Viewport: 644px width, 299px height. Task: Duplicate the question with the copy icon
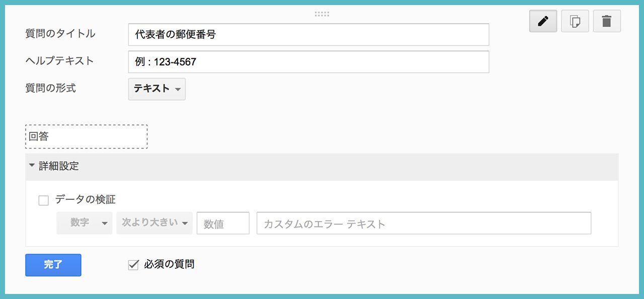pyautogui.click(x=575, y=22)
